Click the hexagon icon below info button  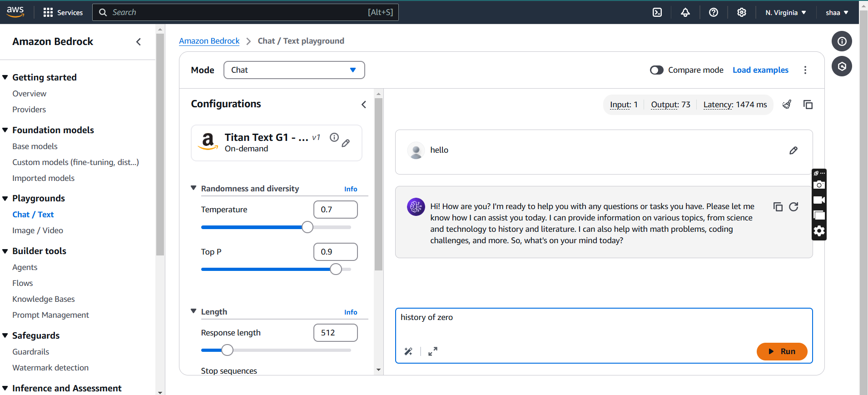click(x=842, y=66)
